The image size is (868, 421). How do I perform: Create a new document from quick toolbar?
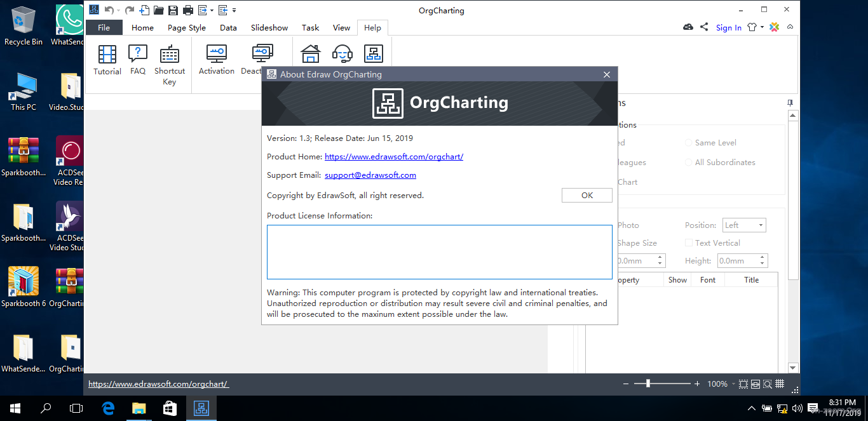pyautogui.click(x=145, y=10)
